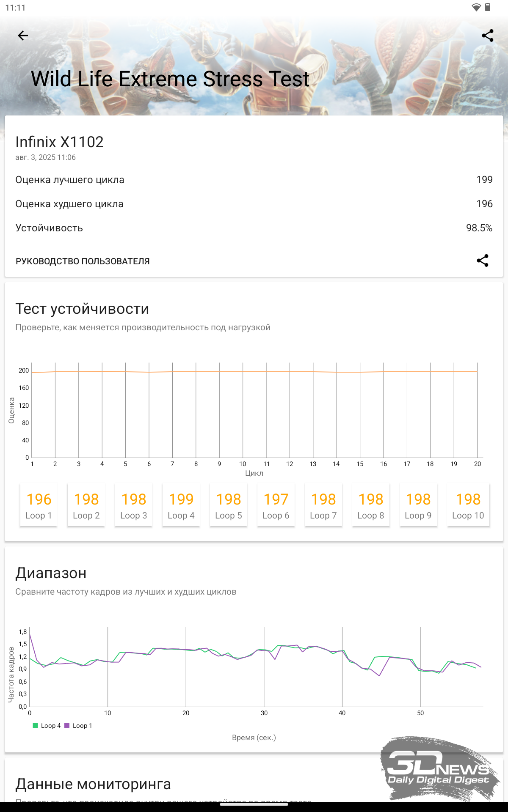This screenshot has width=508, height=812.
Task: Select the Loop 5 score card
Action: (x=228, y=505)
